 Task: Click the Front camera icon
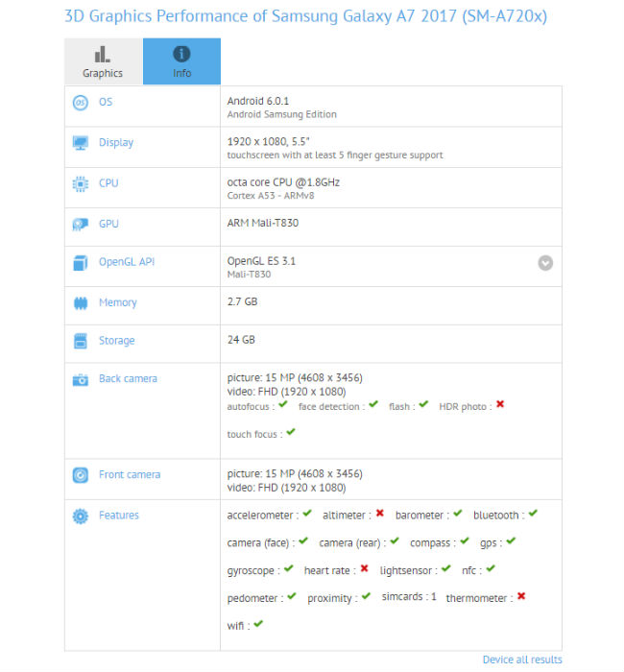(81, 475)
